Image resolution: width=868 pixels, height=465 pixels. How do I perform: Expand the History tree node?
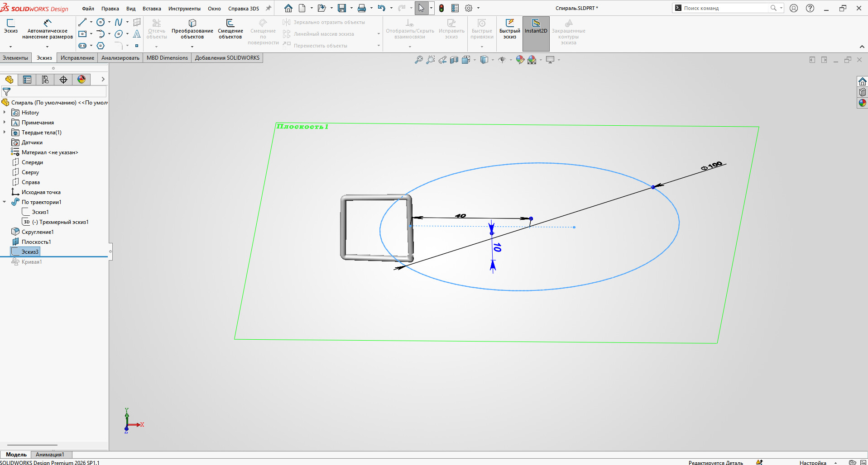[5, 113]
